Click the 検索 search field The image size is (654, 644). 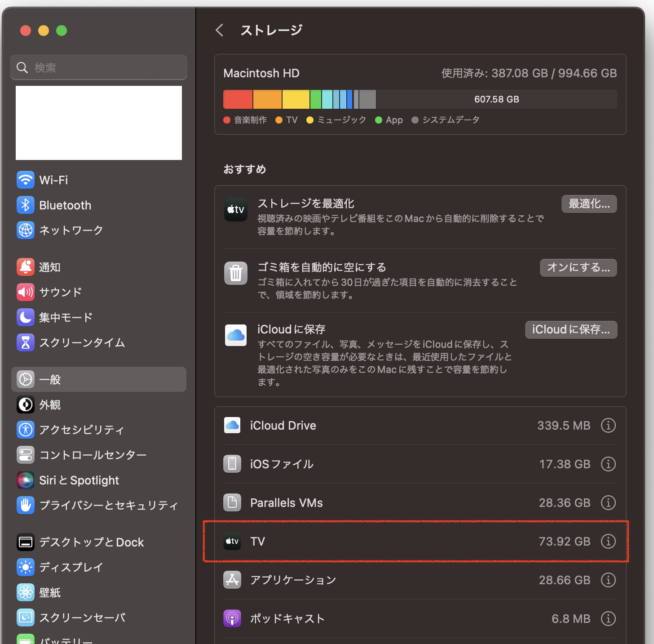point(99,67)
